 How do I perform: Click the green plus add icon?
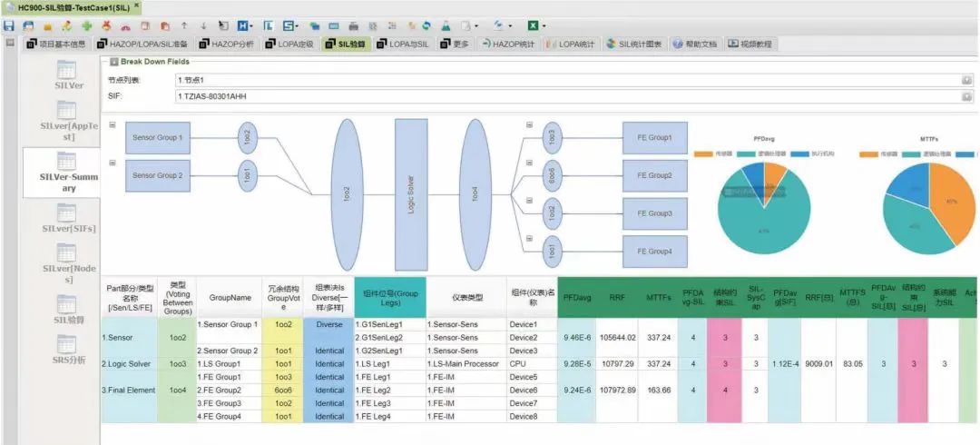[86, 25]
